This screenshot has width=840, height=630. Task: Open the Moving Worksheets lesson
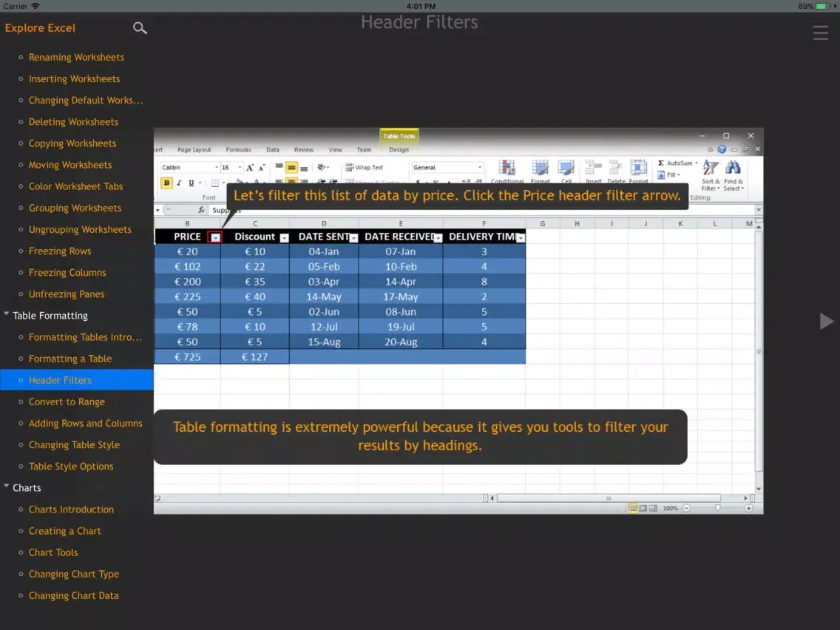click(70, 165)
